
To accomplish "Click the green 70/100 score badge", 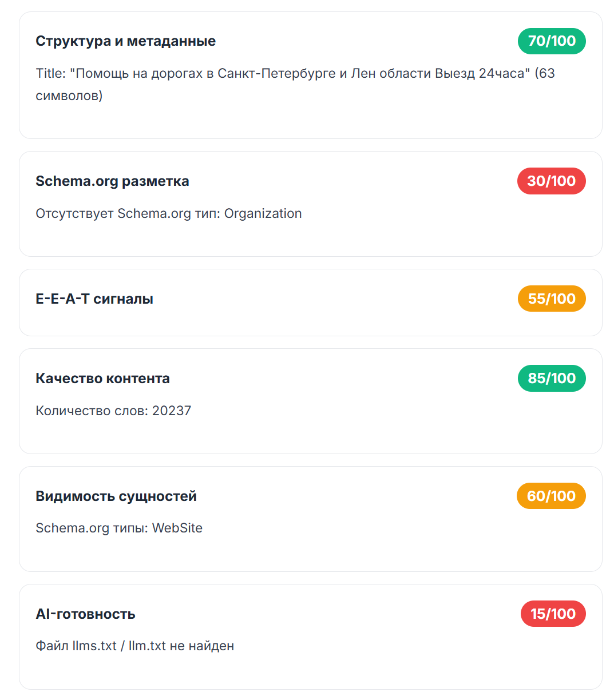I will click(552, 41).
